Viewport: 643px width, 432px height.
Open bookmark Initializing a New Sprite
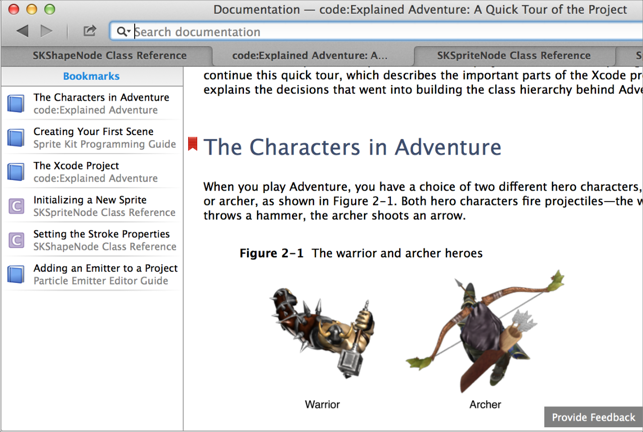click(x=92, y=206)
